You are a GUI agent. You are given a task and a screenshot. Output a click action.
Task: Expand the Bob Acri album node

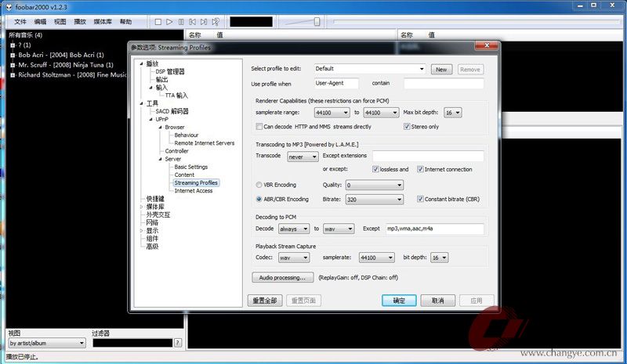point(13,55)
